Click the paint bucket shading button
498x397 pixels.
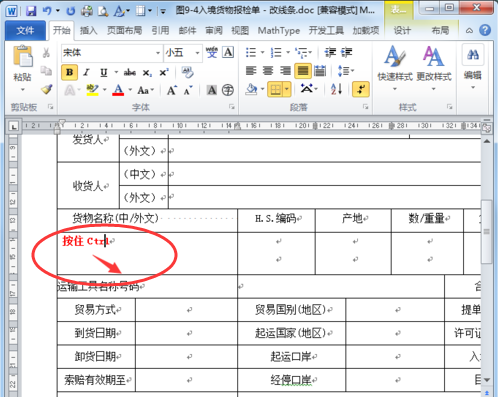[251, 89]
